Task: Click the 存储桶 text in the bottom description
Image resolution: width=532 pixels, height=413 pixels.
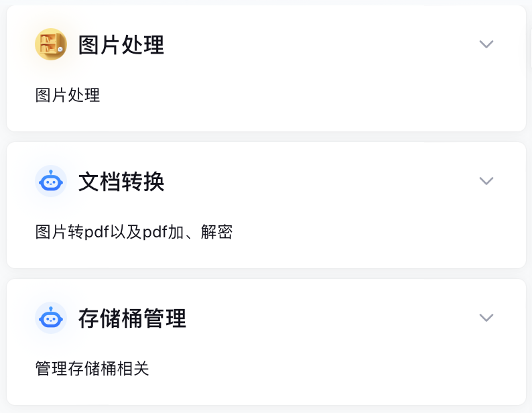Action: tap(92, 369)
